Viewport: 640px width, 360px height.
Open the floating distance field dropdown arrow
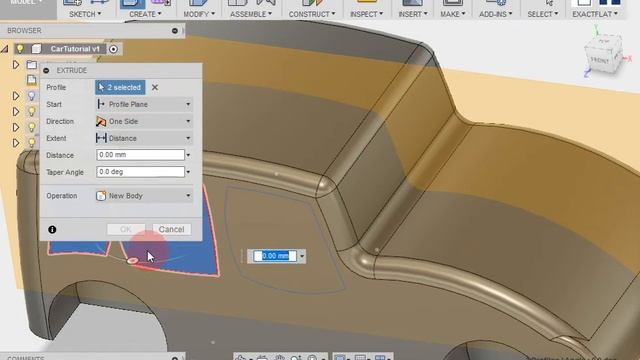click(302, 256)
